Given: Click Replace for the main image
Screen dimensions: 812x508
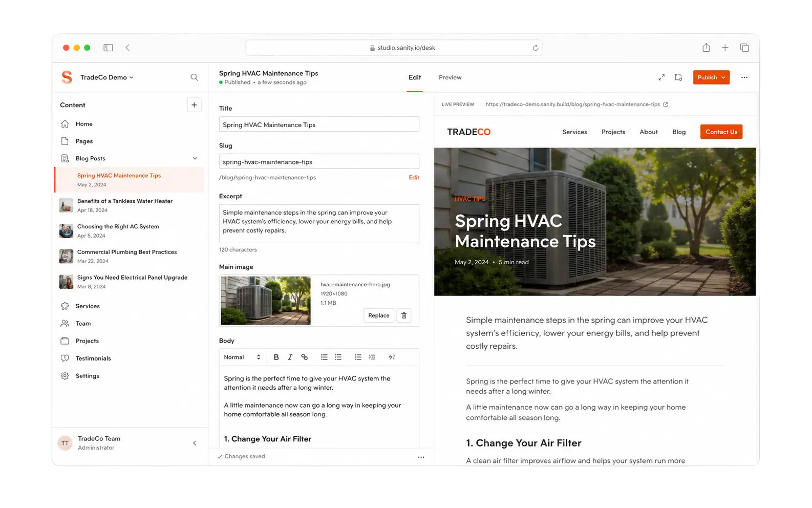Looking at the screenshot, I should click(379, 315).
